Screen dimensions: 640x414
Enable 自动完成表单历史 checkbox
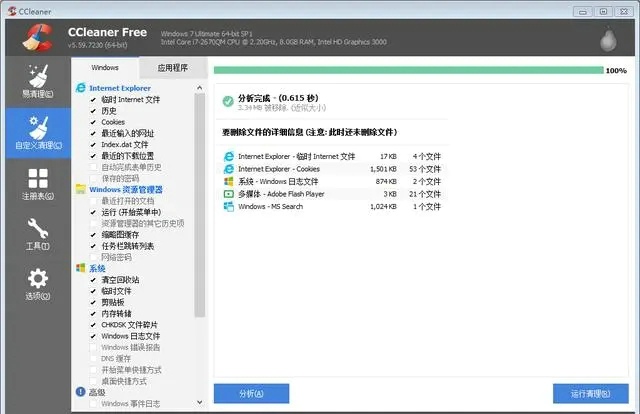click(x=93, y=167)
